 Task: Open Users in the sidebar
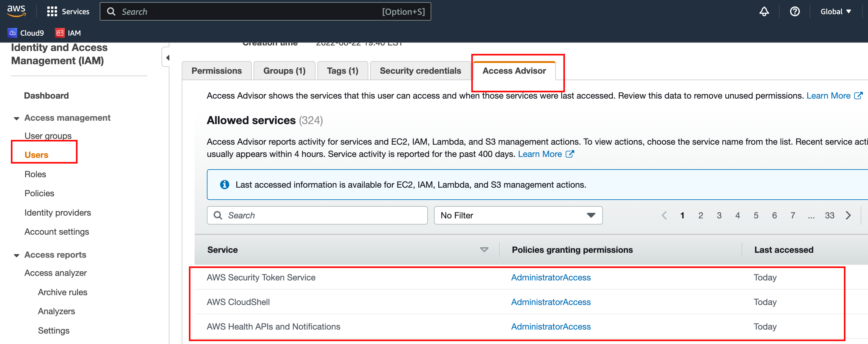click(x=37, y=155)
